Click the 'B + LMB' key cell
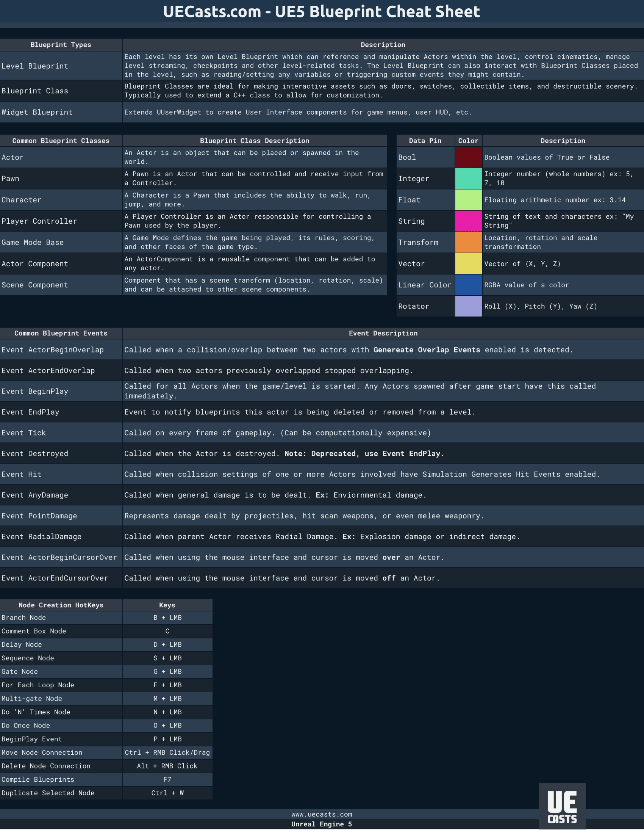The height and width of the screenshot is (834, 644). (167, 618)
